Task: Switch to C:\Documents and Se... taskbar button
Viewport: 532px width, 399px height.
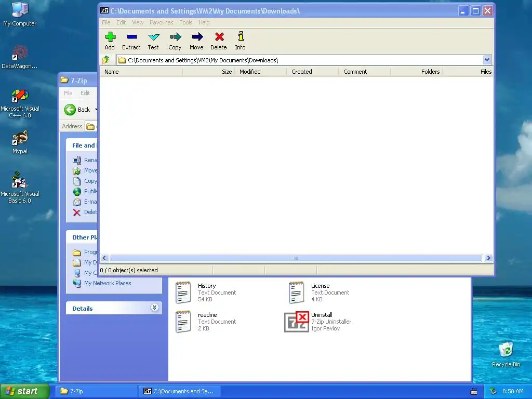Action: [180, 391]
